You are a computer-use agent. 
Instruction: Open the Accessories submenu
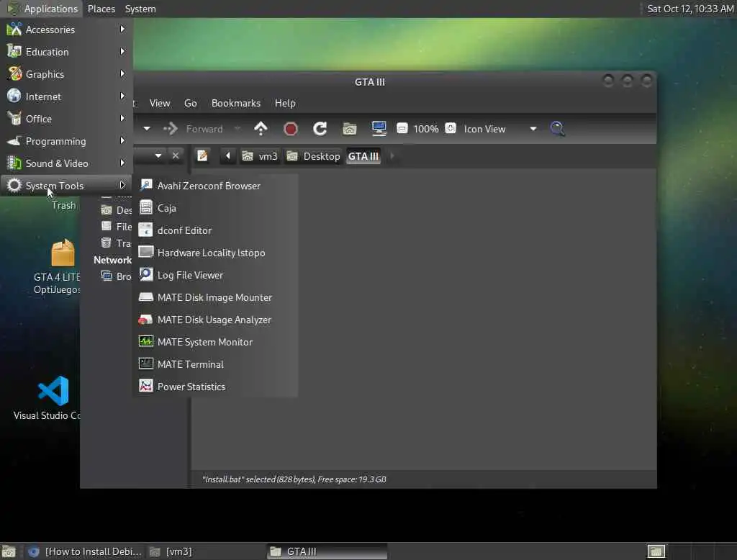click(x=66, y=30)
